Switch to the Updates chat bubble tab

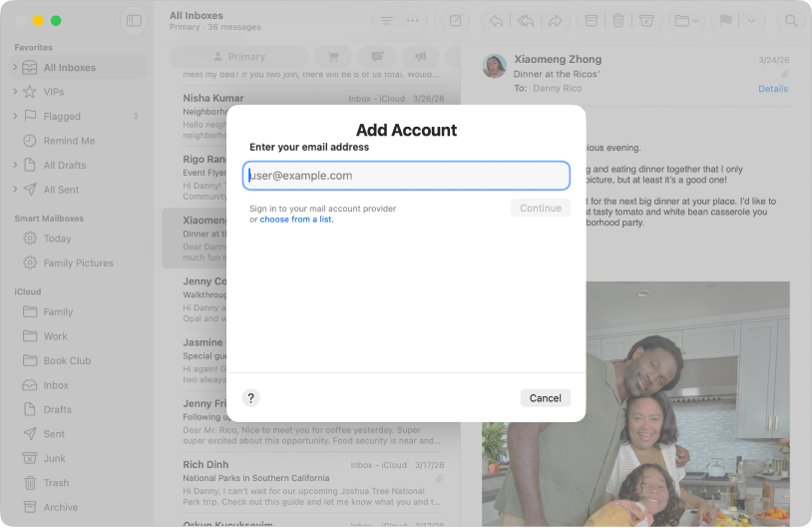pos(377,57)
